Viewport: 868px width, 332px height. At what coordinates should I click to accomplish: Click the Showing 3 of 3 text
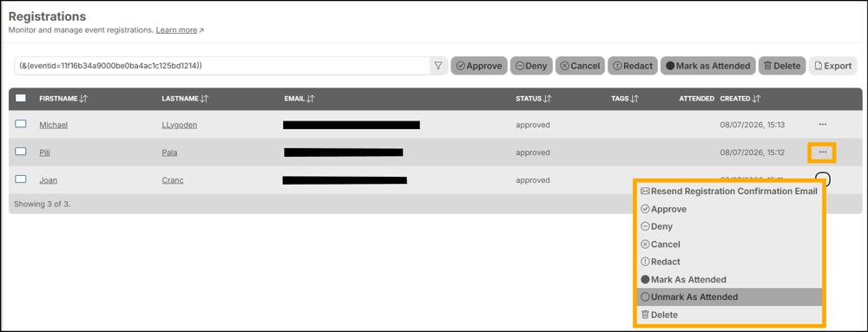42,204
